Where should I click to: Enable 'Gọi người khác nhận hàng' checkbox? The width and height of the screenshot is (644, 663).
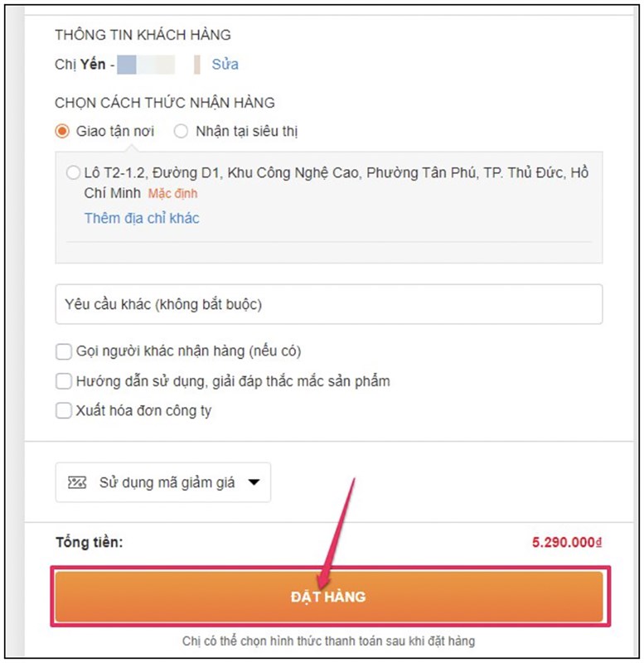(64, 351)
